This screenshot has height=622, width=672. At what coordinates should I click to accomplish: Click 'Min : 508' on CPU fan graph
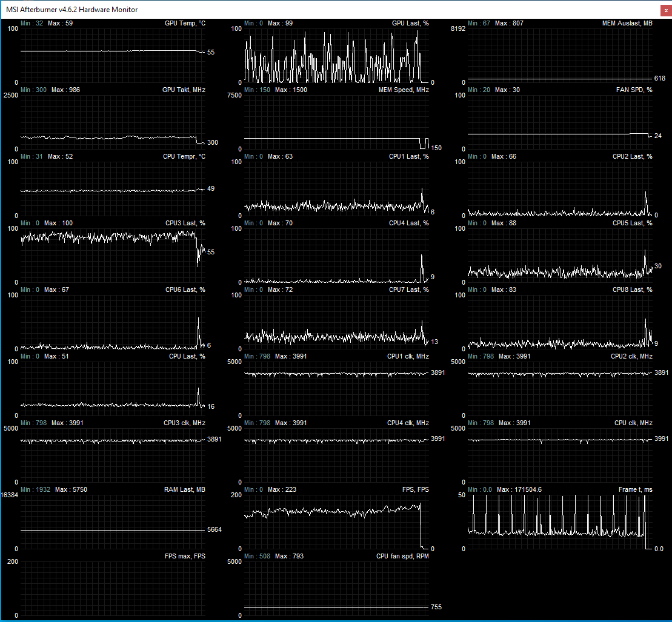257,556
